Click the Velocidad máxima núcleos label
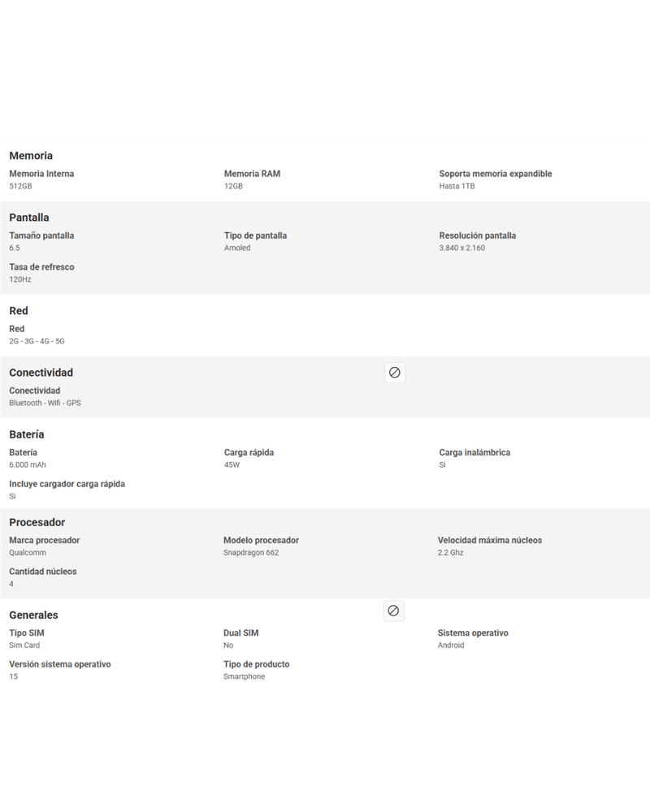 pos(490,540)
